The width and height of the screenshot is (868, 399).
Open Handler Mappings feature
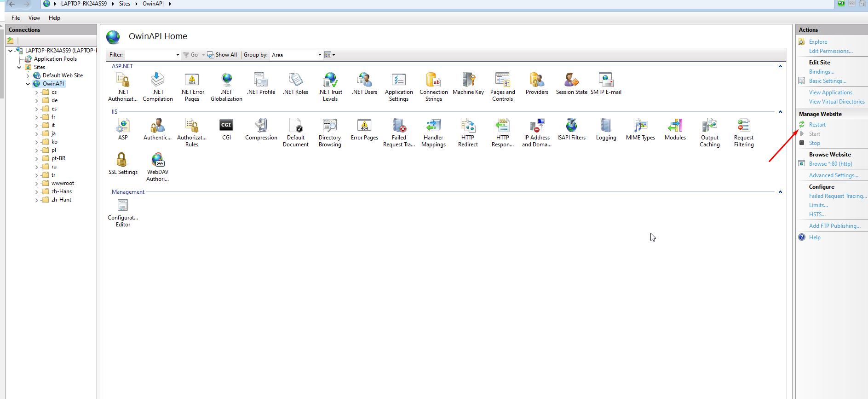click(x=433, y=133)
